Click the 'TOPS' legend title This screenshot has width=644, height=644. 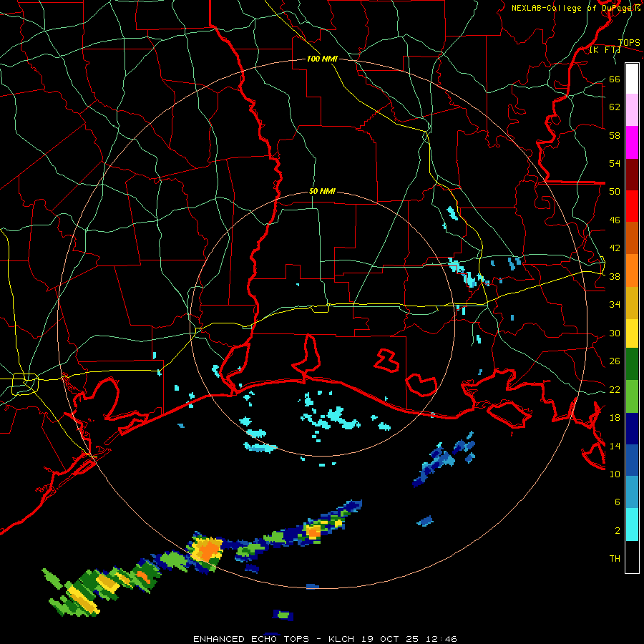(629, 43)
